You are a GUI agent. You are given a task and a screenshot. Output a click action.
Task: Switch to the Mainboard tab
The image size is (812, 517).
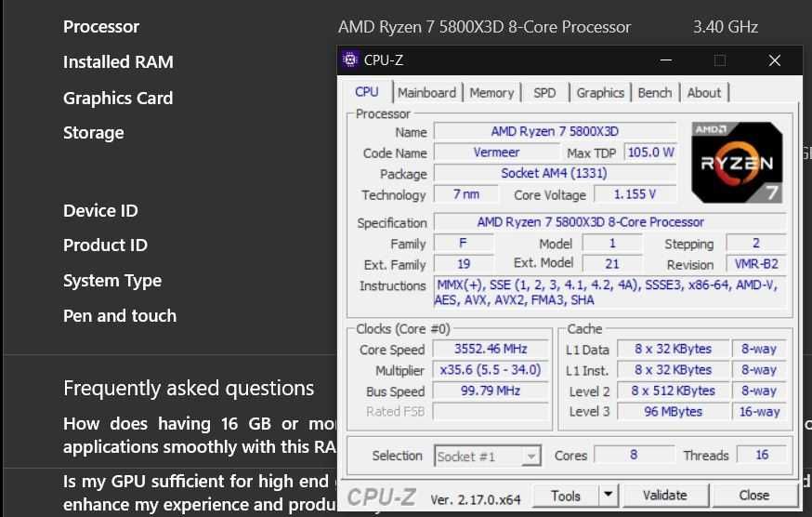[x=426, y=93]
